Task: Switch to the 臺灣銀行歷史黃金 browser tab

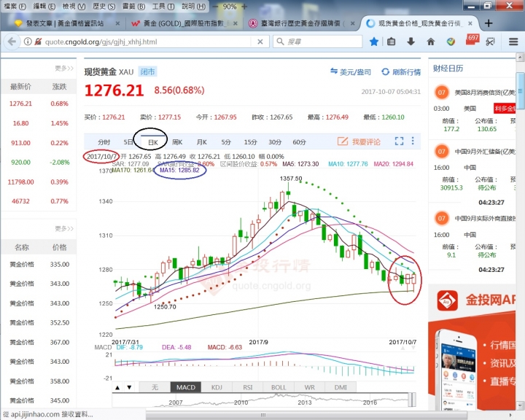Action: click(x=300, y=23)
